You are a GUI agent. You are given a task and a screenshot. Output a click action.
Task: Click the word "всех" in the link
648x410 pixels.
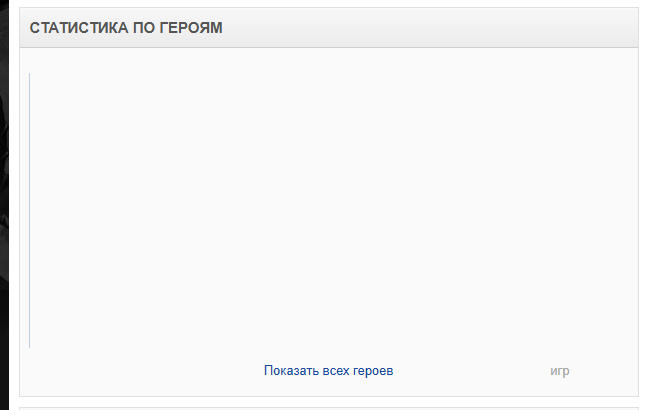[337, 371]
